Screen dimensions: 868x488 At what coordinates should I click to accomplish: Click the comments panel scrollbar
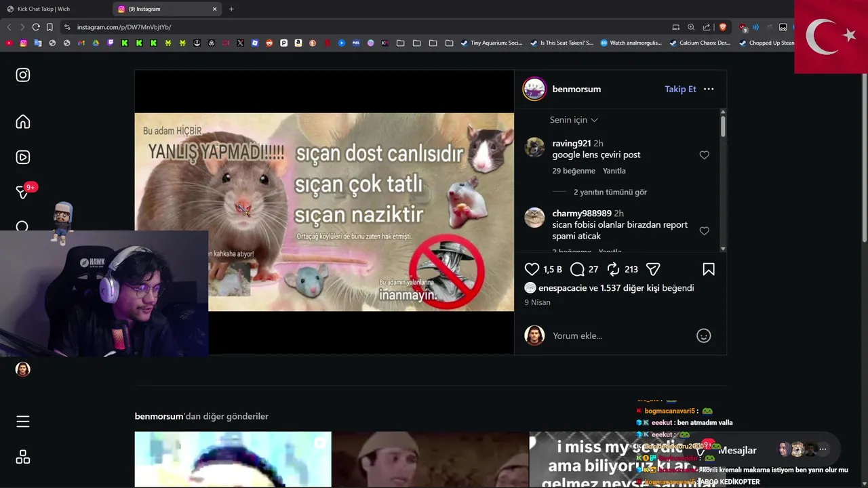[723, 126]
